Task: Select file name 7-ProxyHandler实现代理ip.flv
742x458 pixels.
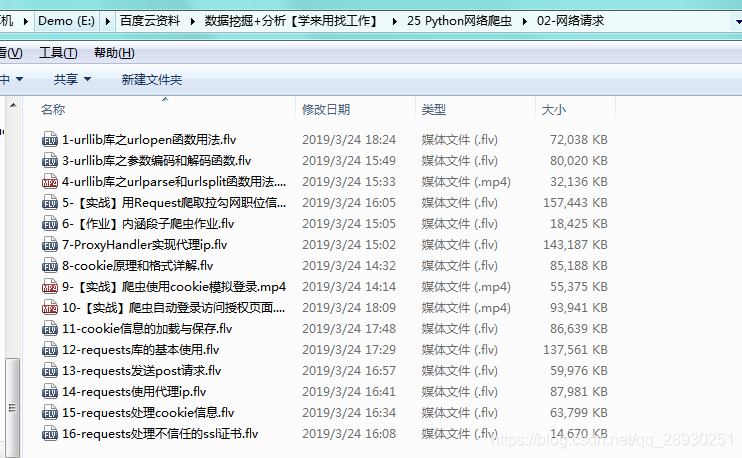Action: pos(145,245)
